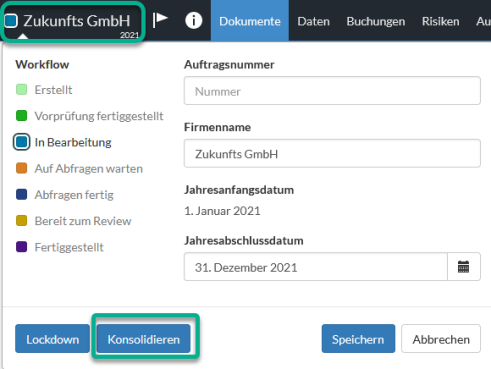Screen dimensions: 491x369
Task: Click the orange Auf Abfragen warten square
Action: 22,168
